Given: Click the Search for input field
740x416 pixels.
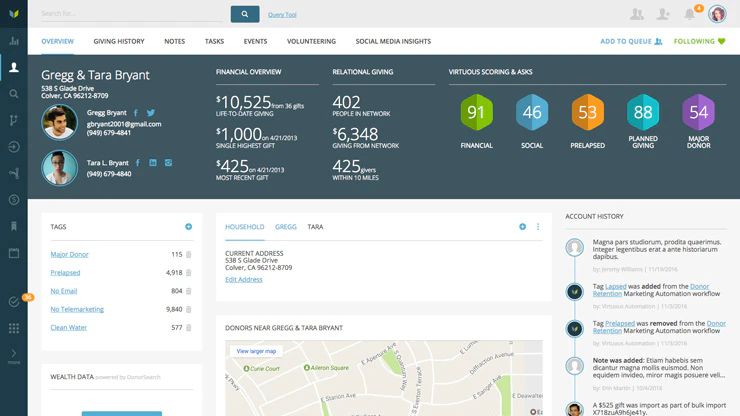Looking at the screenshot, I should coord(131,14).
